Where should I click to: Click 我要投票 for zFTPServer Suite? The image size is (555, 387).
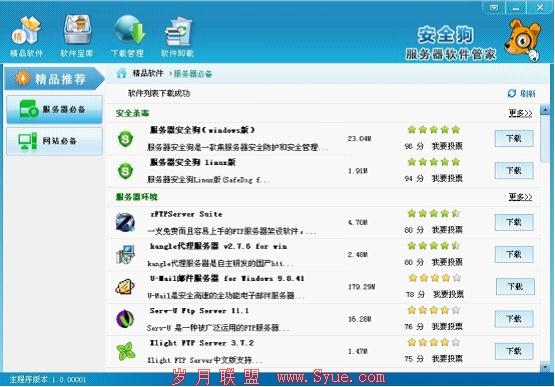click(447, 230)
